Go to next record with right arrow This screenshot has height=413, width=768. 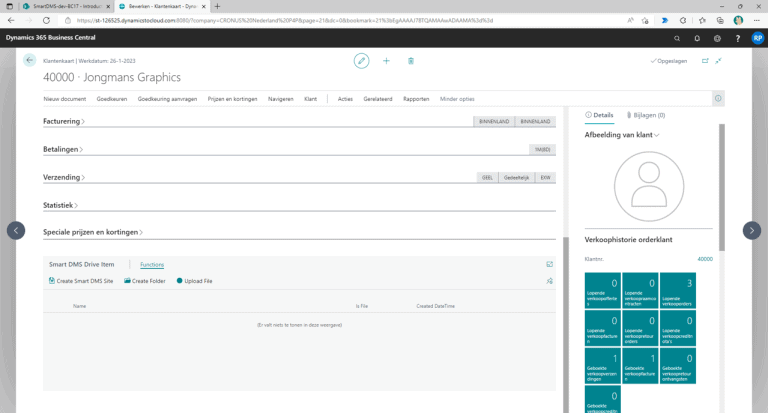(x=751, y=230)
